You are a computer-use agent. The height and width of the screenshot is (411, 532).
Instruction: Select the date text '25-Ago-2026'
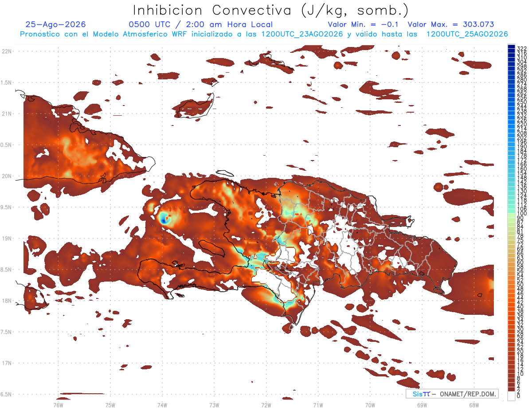pos(56,25)
